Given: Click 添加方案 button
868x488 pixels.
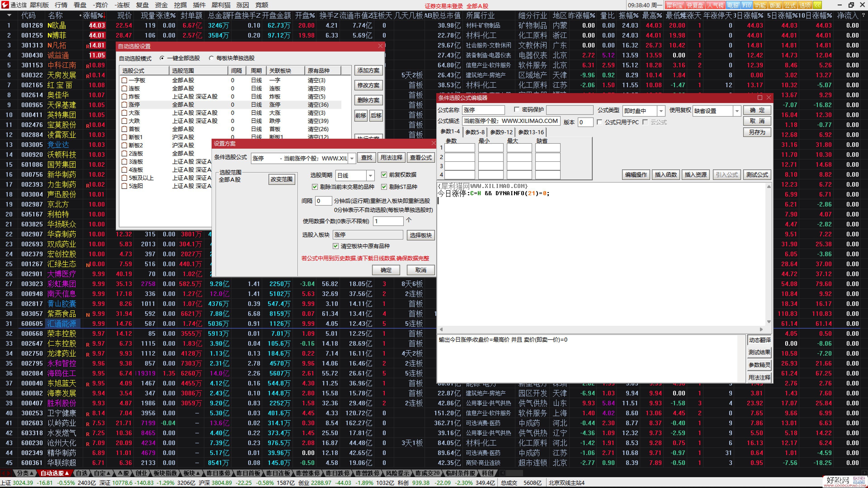Looking at the screenshot, I should point(368,70).
